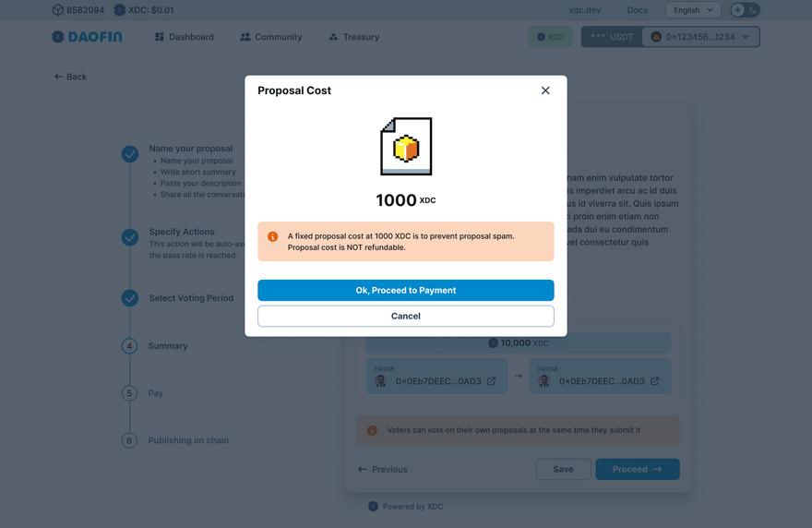
Task: Open the English language dropdown
Action: (693, 10)
